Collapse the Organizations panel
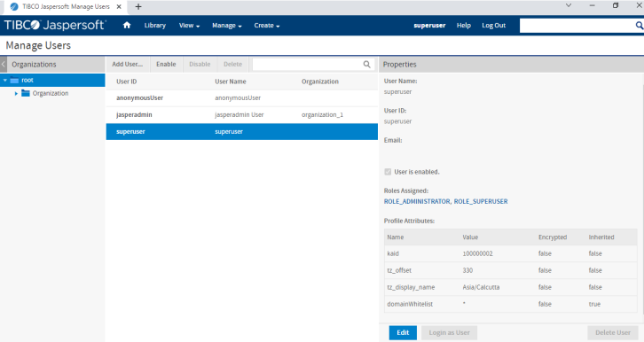This screenshot has height=342, width=644. tap(4, 65)
